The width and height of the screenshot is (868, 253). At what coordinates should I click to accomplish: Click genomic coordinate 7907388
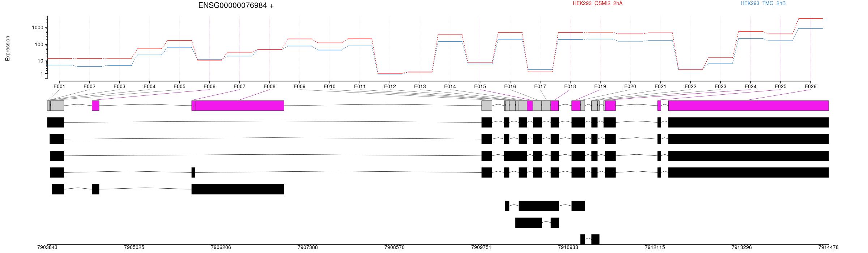pos(307,248)
